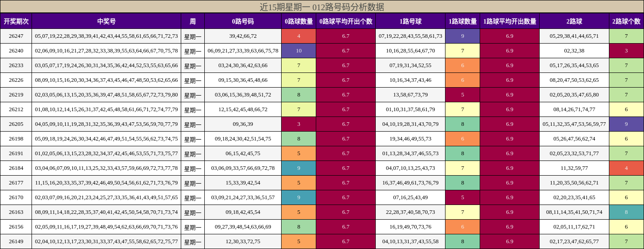Select draw number 26240
Screen dimensions: 644x249
coord(16,51)
